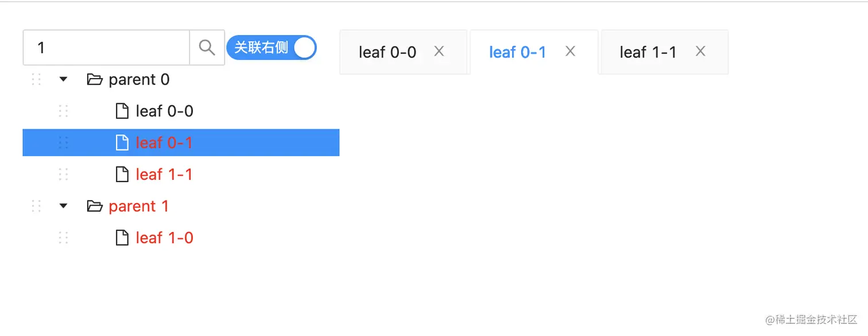Select leaf 1-0 in the tree

(164, 237)
